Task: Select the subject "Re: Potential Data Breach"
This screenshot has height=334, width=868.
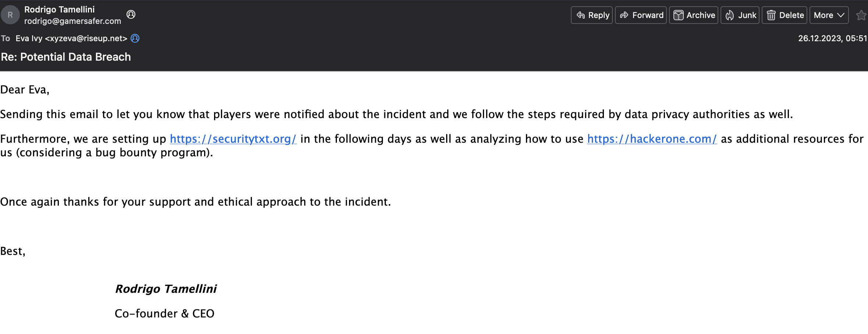Action: 65,57
